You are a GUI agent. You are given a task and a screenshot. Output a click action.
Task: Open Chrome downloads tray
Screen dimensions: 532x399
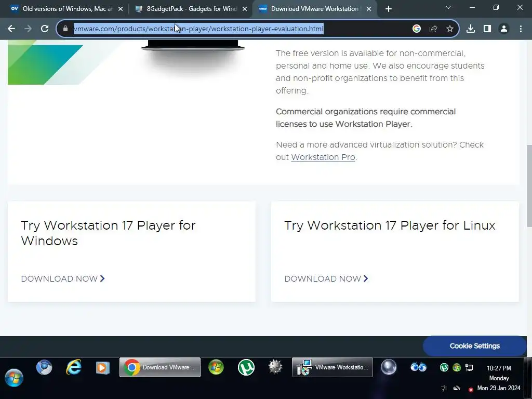(471, 29)
